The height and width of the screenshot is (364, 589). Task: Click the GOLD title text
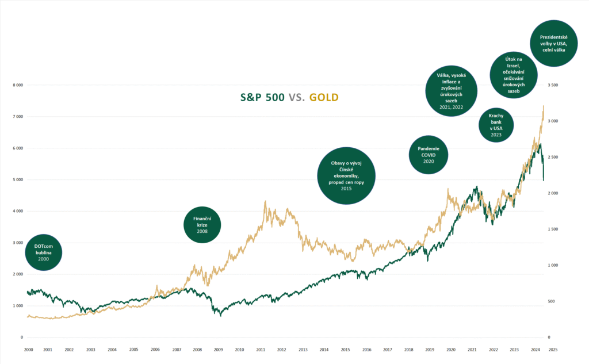pos(324,97)
